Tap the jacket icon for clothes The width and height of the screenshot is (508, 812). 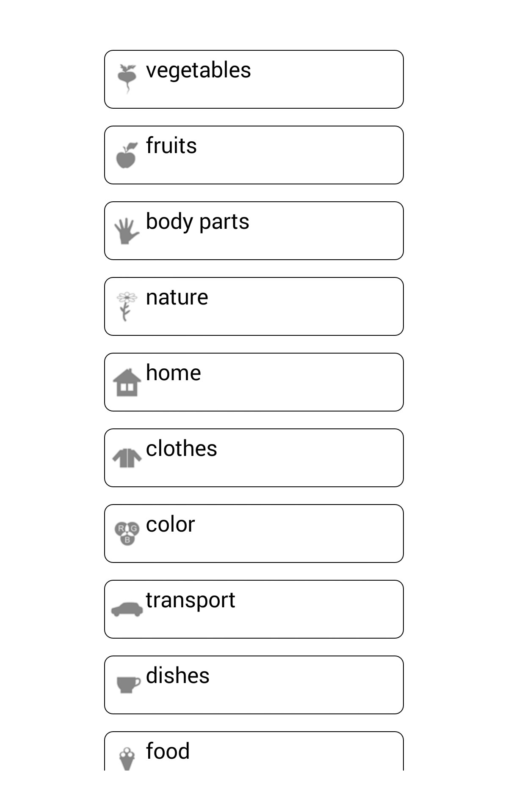(127, 458)
